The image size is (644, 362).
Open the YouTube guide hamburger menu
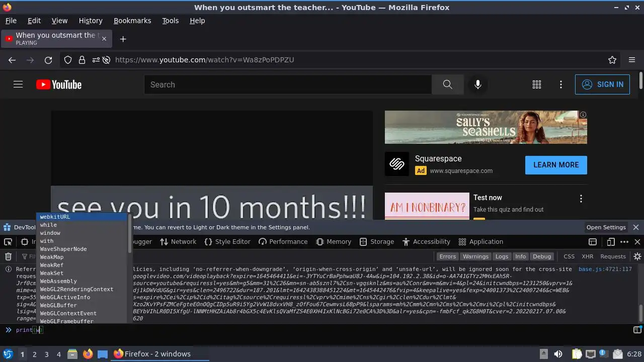(x=18, y=84)
